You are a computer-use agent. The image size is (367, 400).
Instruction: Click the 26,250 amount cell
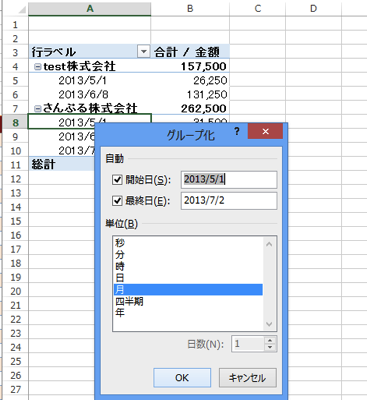190,80
